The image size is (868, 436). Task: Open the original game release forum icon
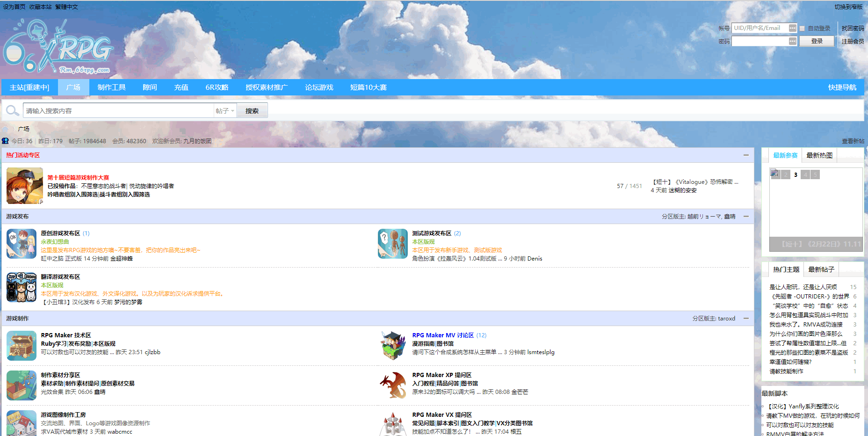point(22,244)
